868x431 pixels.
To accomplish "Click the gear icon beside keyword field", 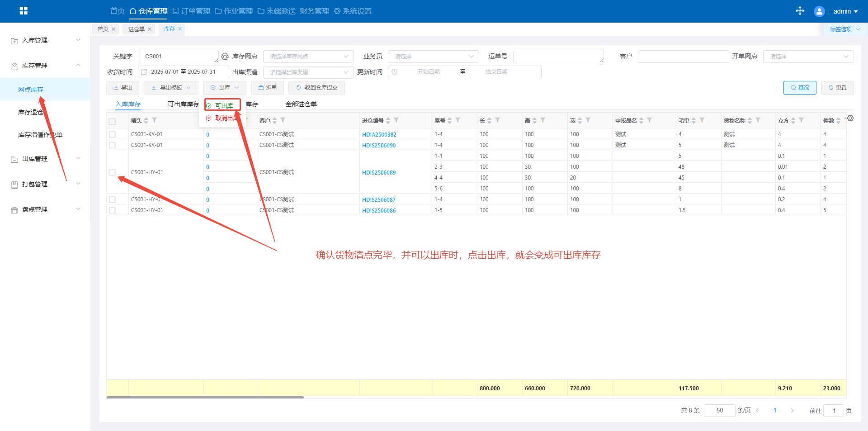I will (225, 57).
